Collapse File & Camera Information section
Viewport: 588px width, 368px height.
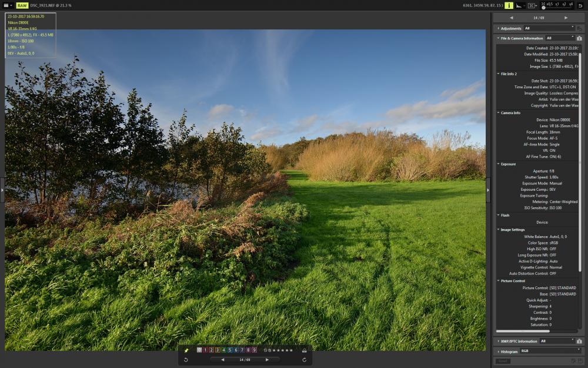[499, 38]
